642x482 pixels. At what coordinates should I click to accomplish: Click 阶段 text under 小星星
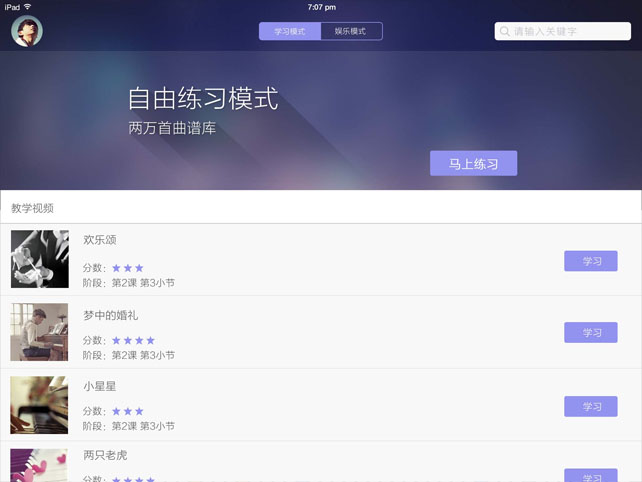coord(129,426)
